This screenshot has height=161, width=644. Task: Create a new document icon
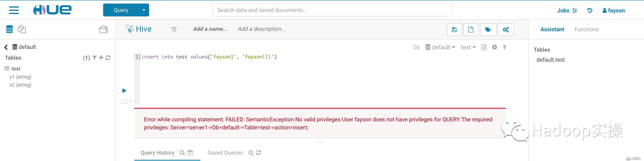471,30
